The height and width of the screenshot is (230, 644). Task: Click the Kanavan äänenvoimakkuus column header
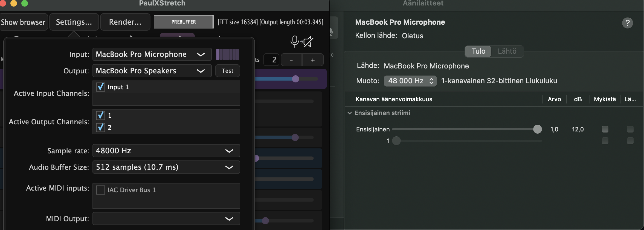[x=394, y=99]
